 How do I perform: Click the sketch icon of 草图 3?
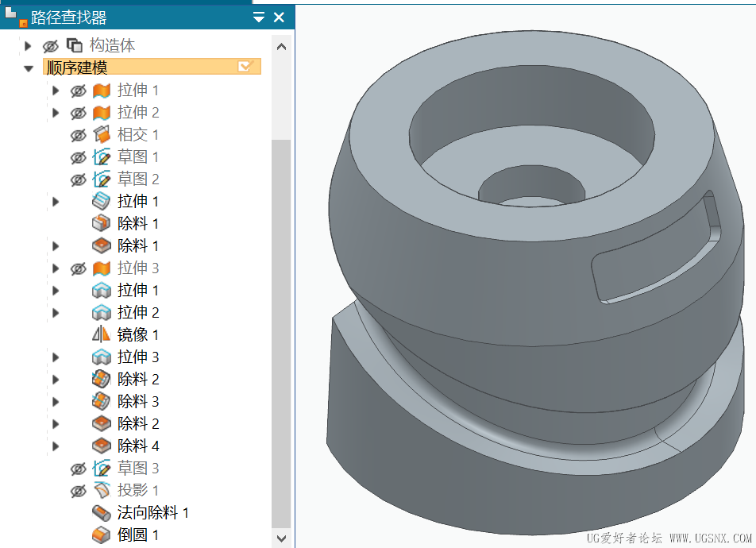(x=102, y=468)
